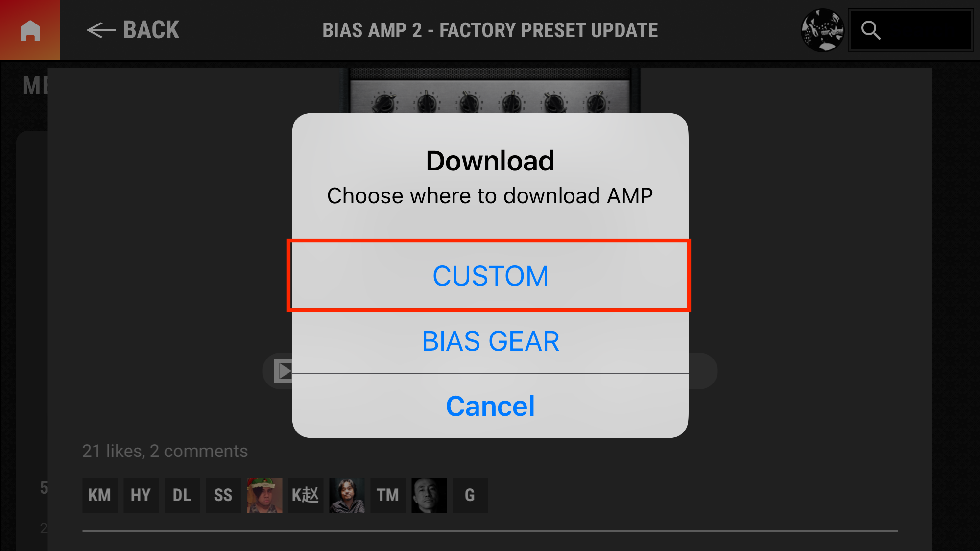The height and width of the screenshot is (551, 980).
Task: Open the G user avatar
Action: [x=470, y=495]
